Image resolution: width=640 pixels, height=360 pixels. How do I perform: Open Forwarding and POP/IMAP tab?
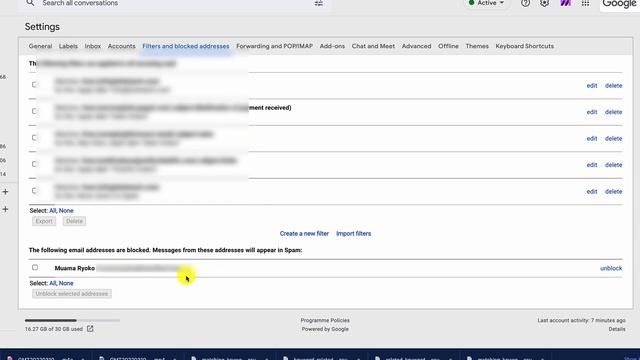[274, 46]
